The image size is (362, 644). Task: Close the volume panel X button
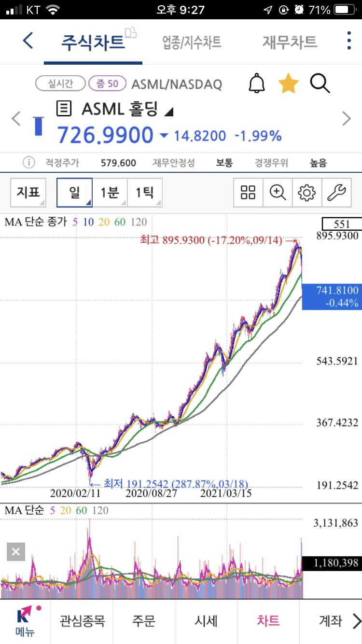click(x=16, y=552)
